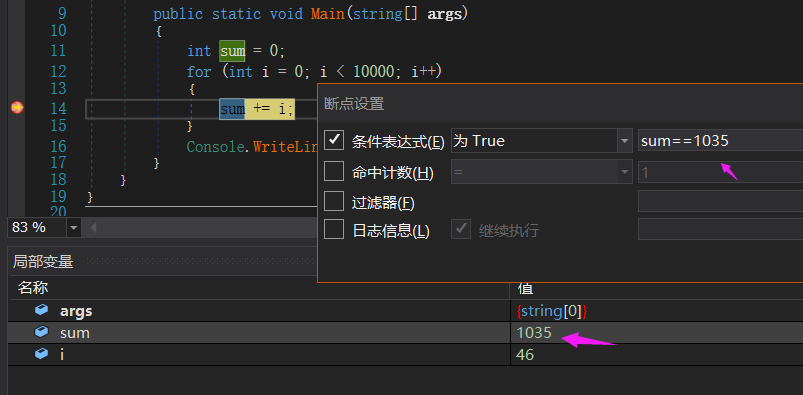803x395 pixels.
Task: Open the 83 % zoom dropdown
Action: (74, 227)
